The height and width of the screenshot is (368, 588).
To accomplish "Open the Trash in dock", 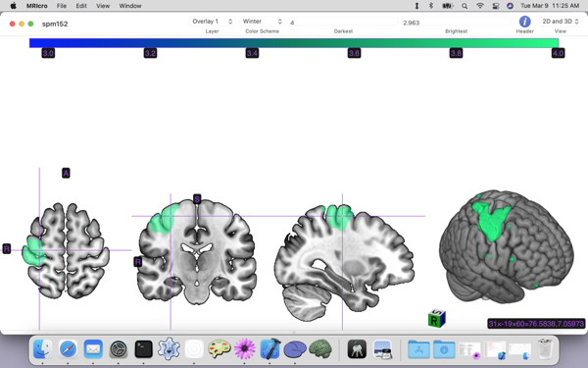I will (x=545, y=348).
